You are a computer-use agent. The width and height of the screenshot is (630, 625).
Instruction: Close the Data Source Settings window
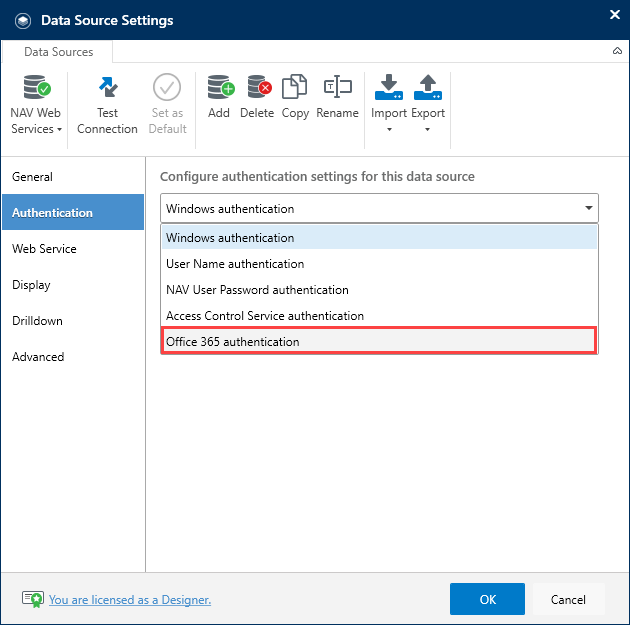pos(615,14)
